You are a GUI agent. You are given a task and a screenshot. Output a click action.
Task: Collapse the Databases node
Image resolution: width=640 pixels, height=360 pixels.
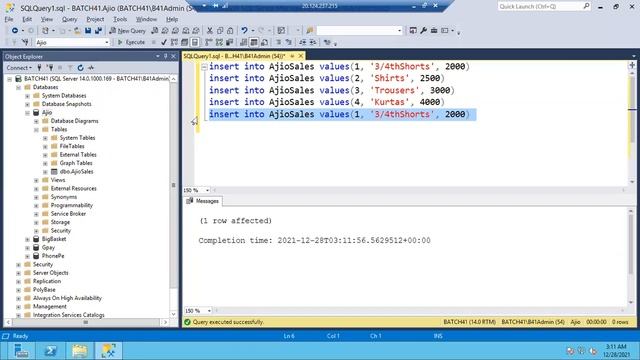pyautogui.click(x=18, y=87)
